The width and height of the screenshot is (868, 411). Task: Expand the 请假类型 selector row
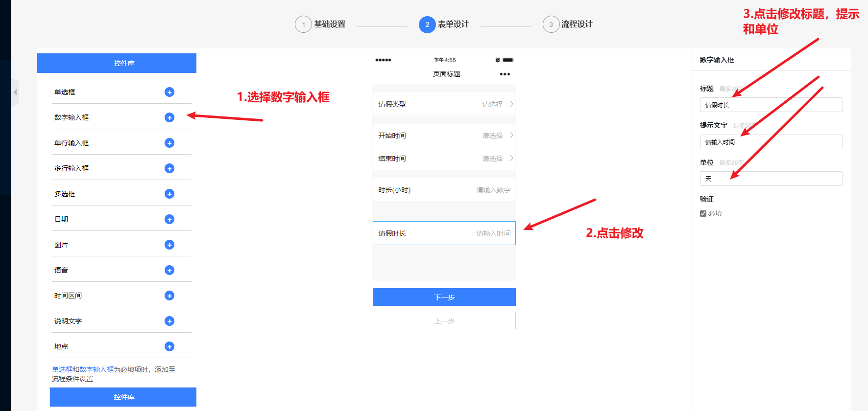click(x=444, y=104)
